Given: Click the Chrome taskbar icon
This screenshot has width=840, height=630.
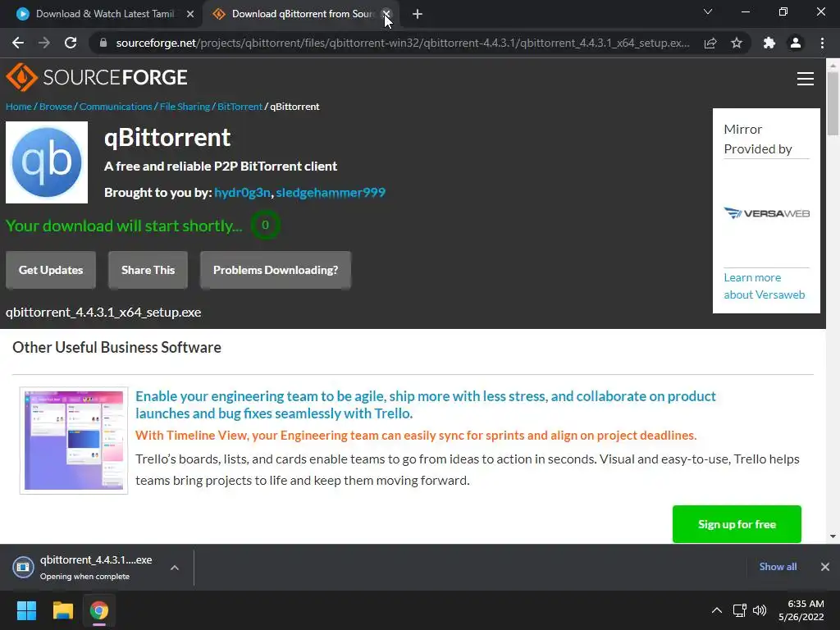Looking at the screenshot, I should tap(99, 610).
